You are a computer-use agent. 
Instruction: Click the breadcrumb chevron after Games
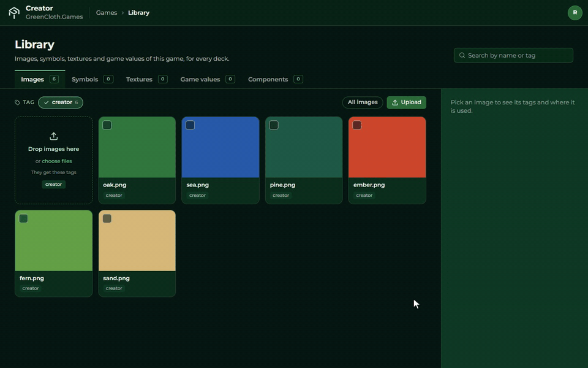(x=123, y=13)
